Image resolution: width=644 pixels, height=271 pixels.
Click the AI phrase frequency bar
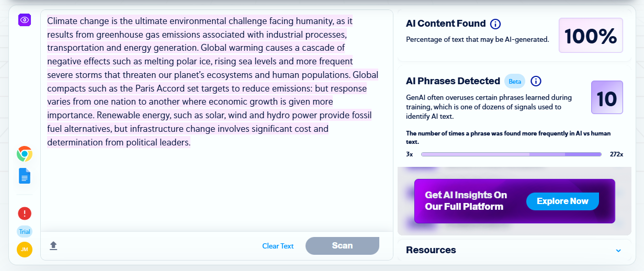511,154
